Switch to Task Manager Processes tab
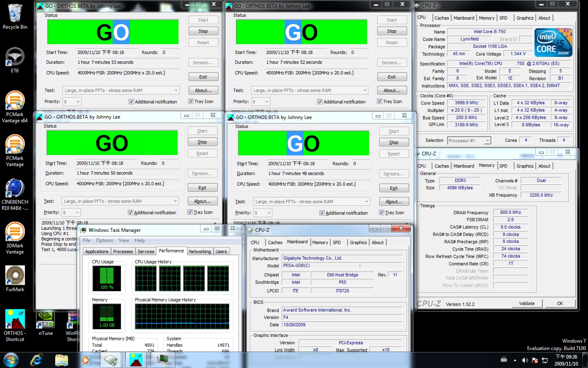Viewport: 588px width, 368px height. point(123,251)
